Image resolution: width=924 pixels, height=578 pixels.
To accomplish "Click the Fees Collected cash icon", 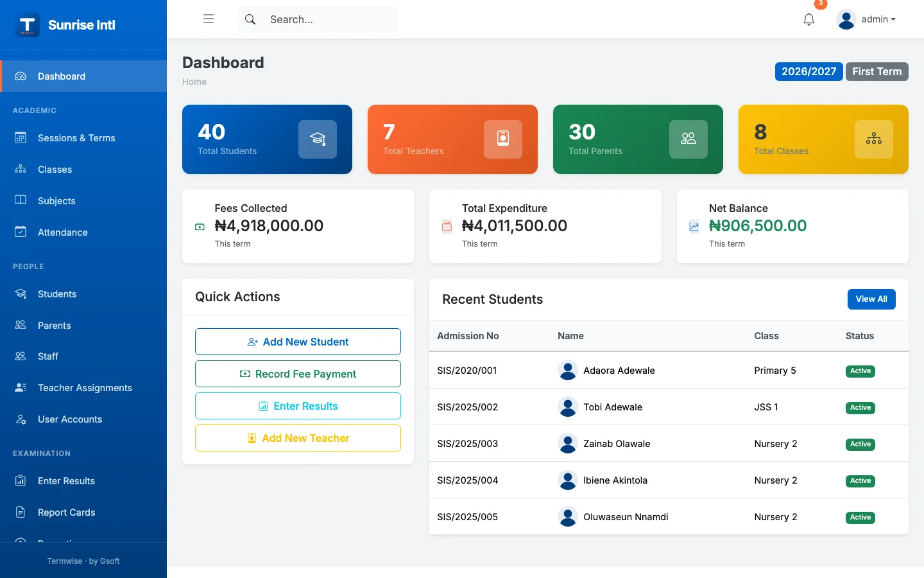I will click(x=200, y=227).
